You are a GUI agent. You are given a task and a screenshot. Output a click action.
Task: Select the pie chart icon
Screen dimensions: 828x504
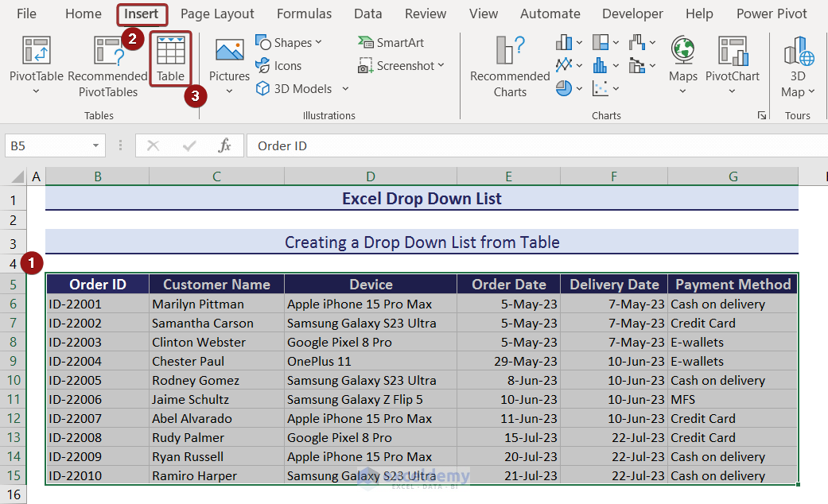point(564,88)
